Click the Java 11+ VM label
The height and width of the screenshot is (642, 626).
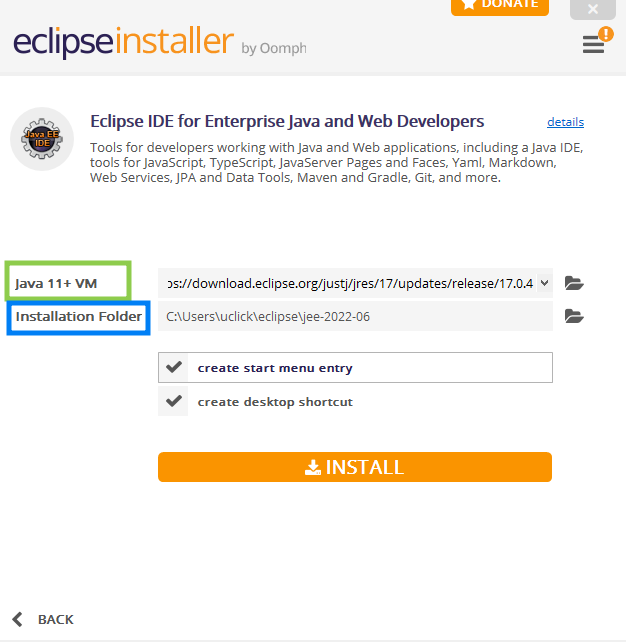(56, 283)
